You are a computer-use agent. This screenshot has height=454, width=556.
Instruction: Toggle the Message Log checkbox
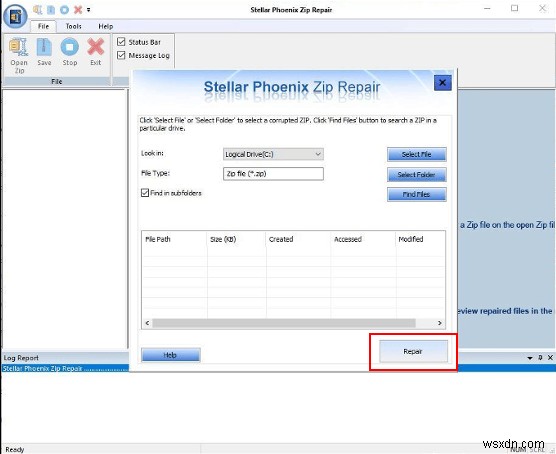pyautogui.click(x=121, y=55)
